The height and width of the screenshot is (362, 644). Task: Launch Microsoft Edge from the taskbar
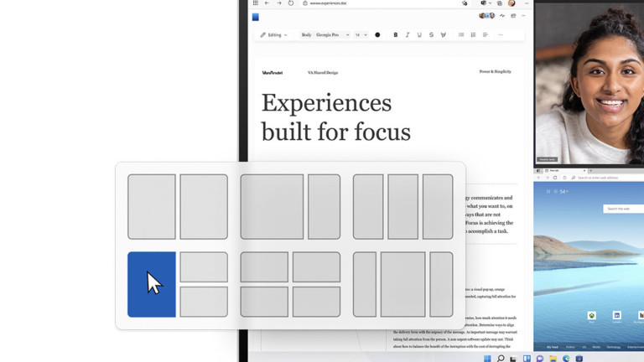coord(567,359)
